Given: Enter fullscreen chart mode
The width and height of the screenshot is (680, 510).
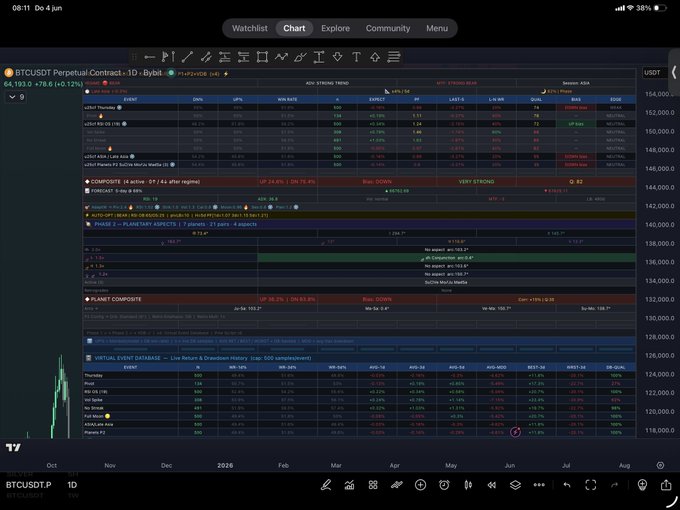Looking at the screenshot, I should (591, 485).
